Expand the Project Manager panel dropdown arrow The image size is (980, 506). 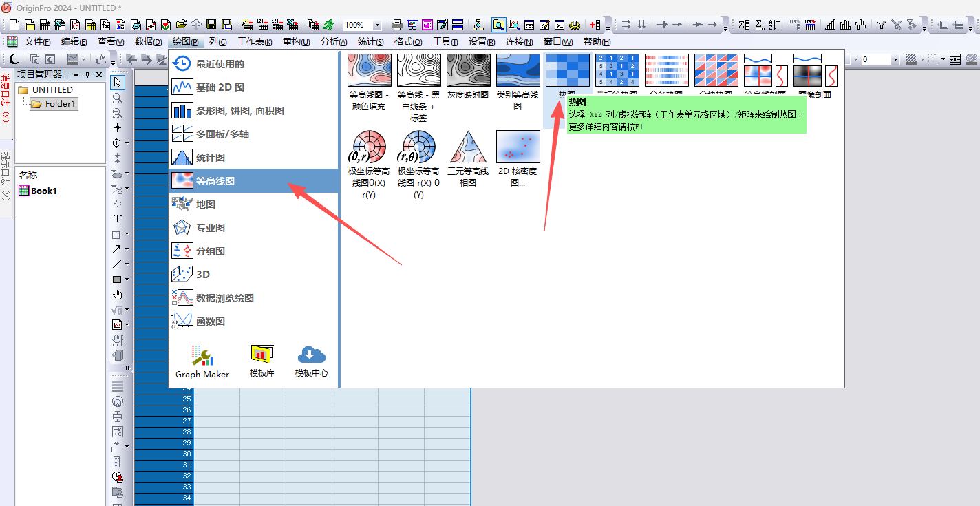pyautogui.click(x=76, y=74)
